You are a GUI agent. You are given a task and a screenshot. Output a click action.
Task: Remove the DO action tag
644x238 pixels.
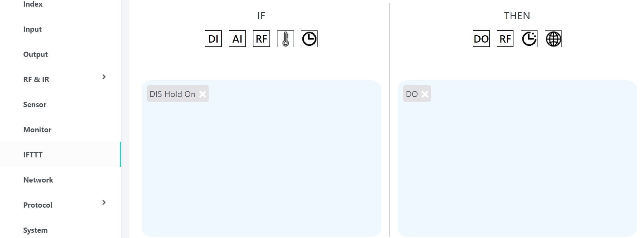point(425,94)
